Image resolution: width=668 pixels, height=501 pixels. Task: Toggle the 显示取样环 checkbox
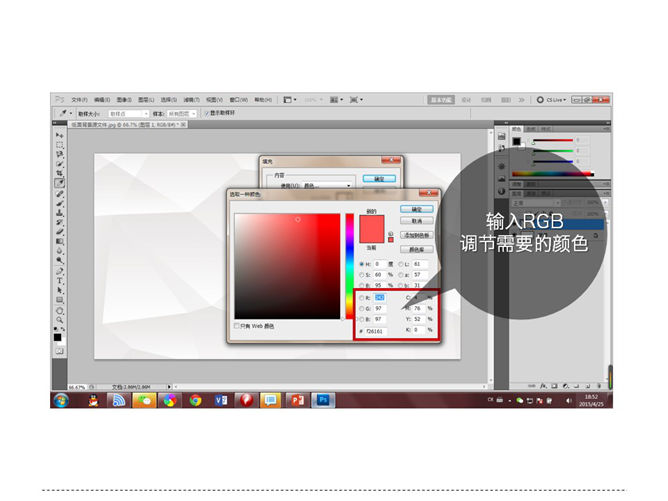207,114
